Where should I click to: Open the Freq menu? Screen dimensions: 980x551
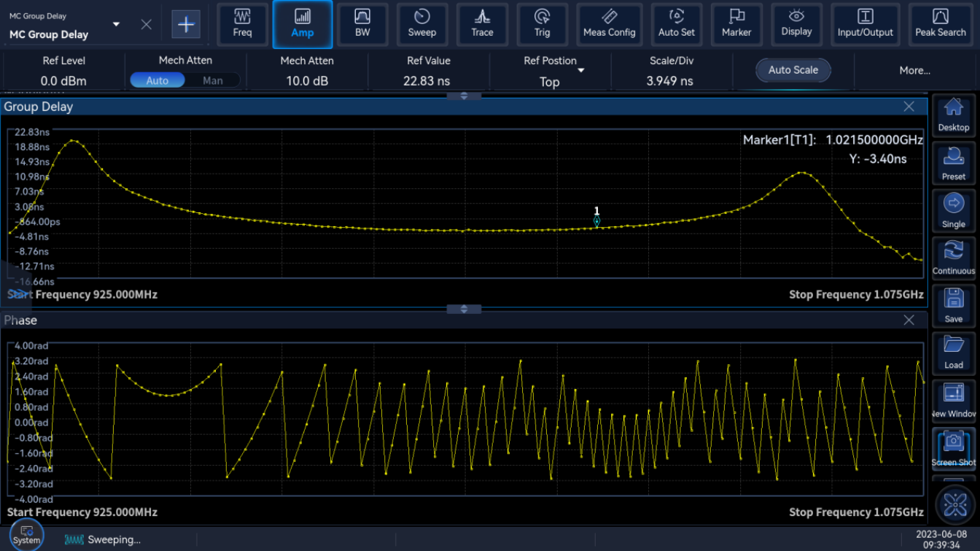point(242,24)
